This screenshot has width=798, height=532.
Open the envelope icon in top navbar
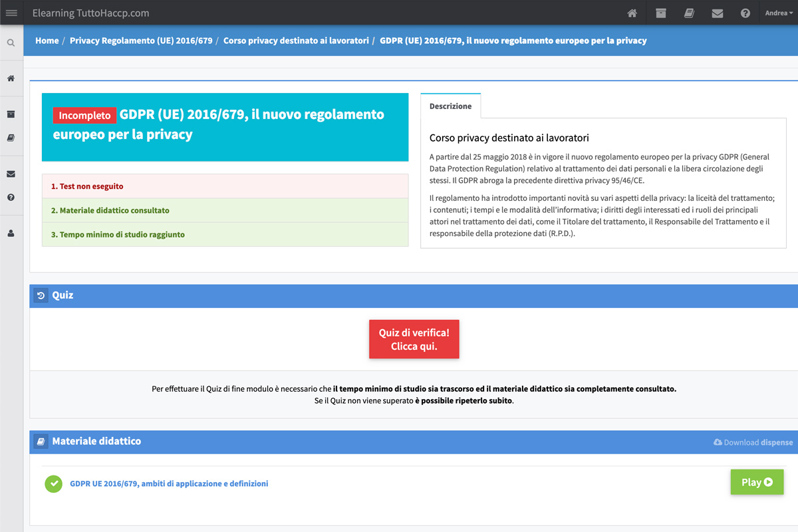(x=717, y=13)
